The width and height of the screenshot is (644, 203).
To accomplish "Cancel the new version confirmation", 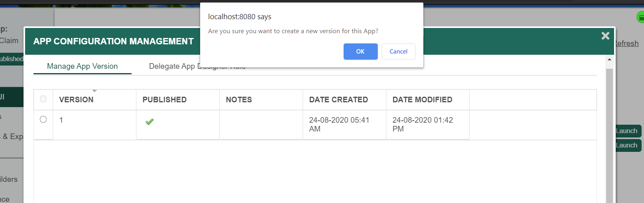I will click(x=398, y=52).
